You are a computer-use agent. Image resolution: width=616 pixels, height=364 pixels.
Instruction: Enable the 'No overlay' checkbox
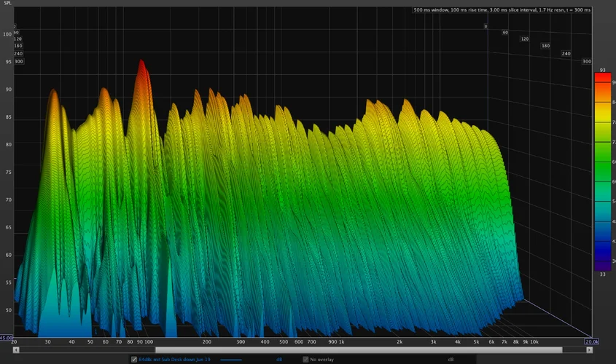click(305, 359)
